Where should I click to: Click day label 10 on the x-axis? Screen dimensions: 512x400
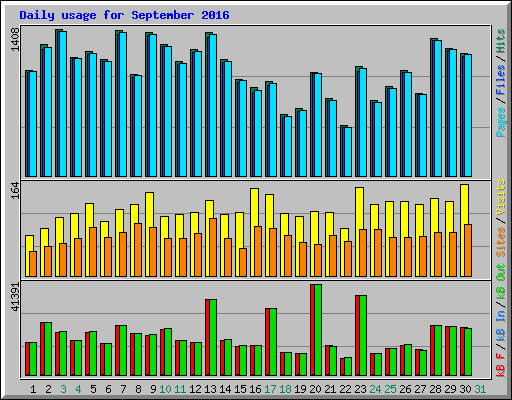point(165,389)
